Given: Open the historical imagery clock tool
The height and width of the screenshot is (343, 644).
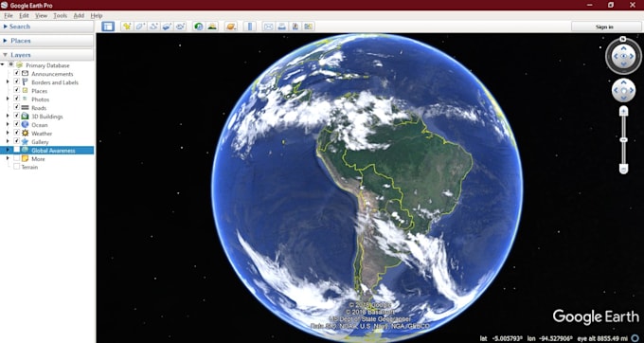Looking at the screenshot, I should pyautogui.click(x=199, y=27).
